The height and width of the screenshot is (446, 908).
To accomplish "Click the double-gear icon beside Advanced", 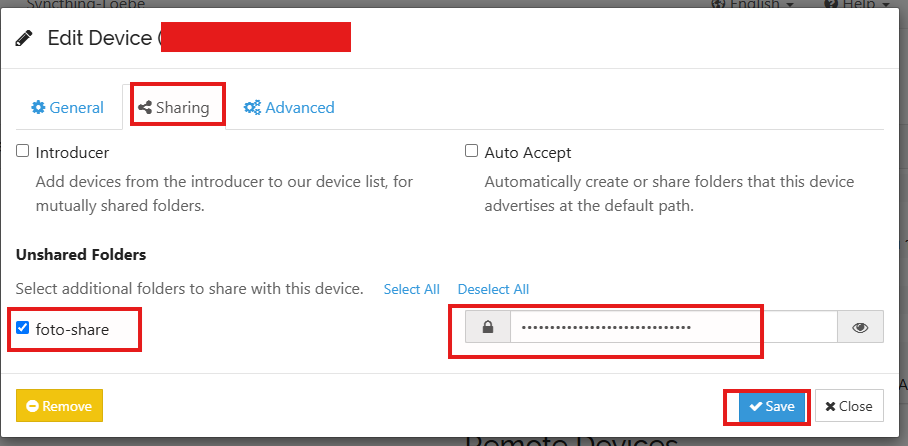I will click(252, 108).
